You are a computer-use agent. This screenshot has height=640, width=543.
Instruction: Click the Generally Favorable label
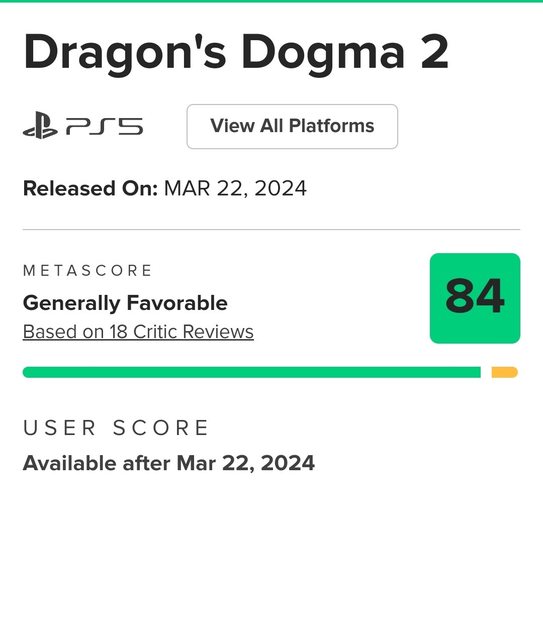125,303
